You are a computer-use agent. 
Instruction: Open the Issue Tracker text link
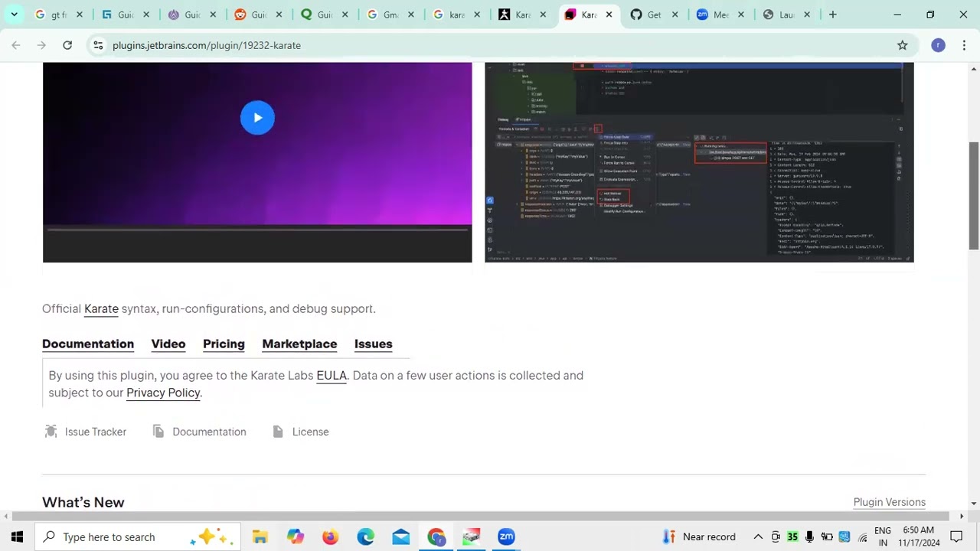coord(96,432)
